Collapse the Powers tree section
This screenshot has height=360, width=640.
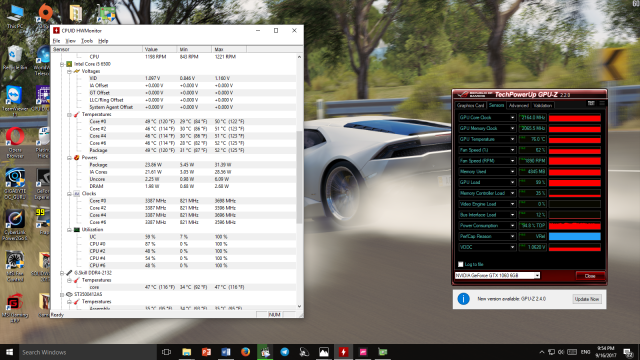[69, 158]
